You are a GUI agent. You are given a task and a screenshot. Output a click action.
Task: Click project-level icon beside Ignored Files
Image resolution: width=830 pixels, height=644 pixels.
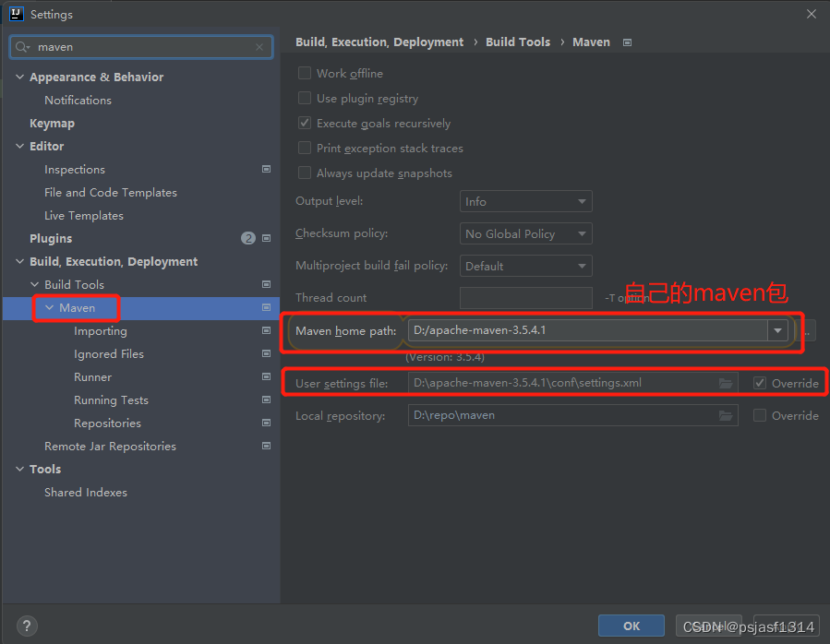266,353
